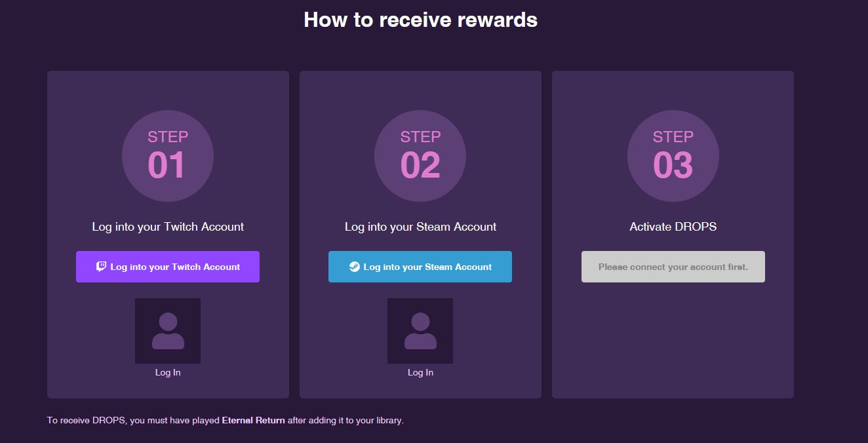Click the Eternal Return bold text in the footer note
868x443 pixels.
tap(253, 420)
